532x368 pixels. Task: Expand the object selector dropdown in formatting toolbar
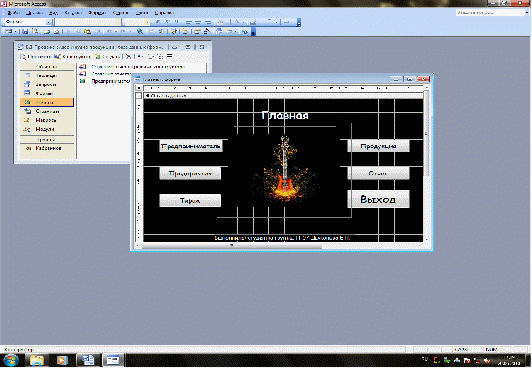[x=49, y=22]
